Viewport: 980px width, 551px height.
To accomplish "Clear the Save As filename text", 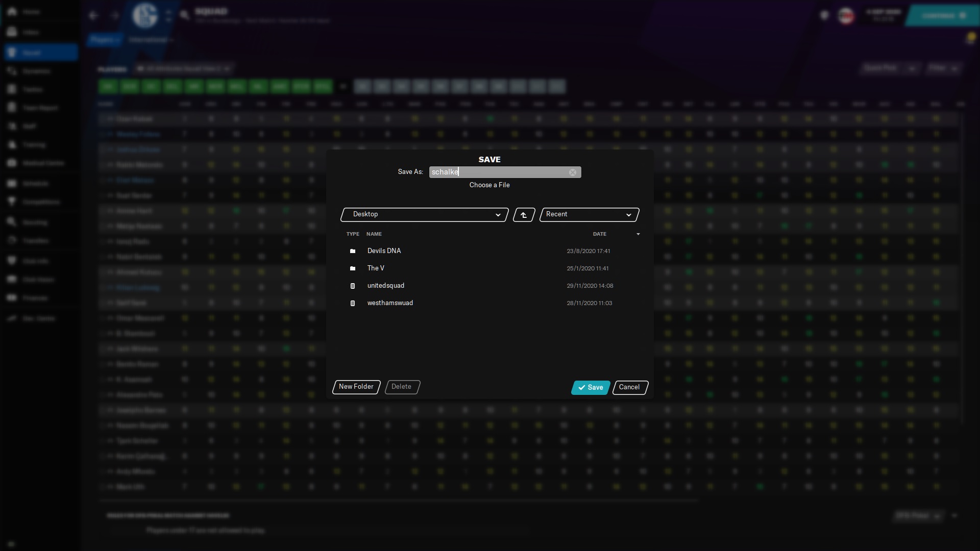I will point(573,172).
